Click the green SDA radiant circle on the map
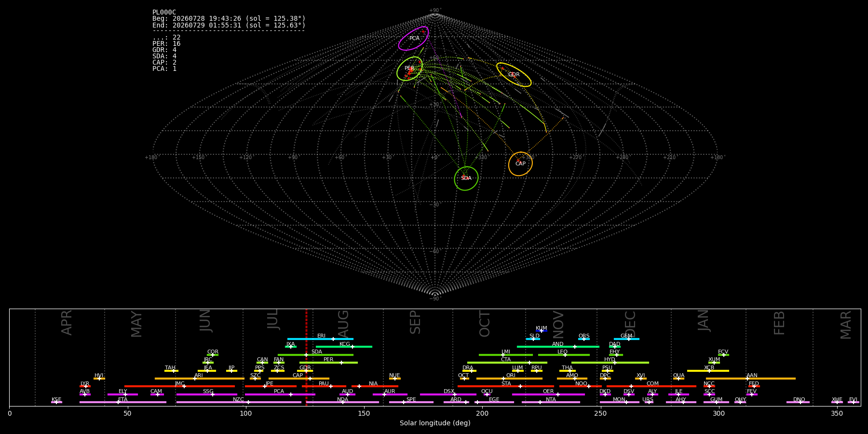Viewport: 868px width, 434px height. pyautogui.click(x=466, y=178)
